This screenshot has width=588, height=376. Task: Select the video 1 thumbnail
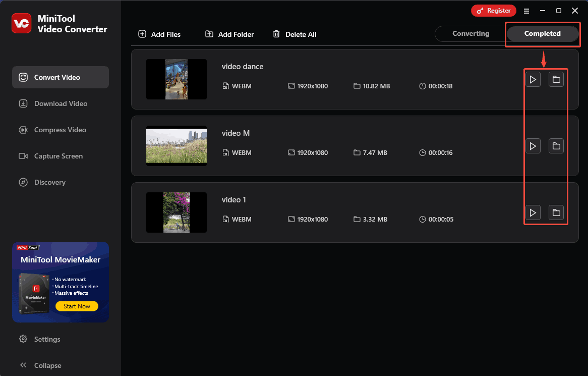tap(177, 212)
